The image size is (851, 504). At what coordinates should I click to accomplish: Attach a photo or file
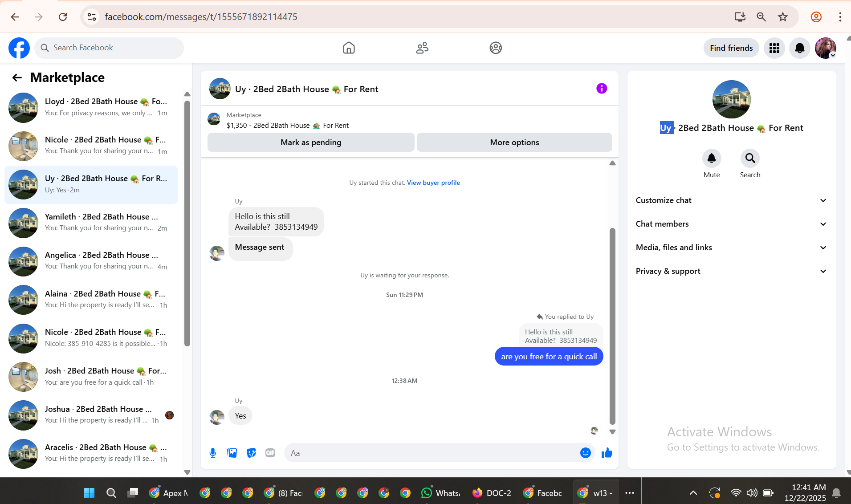232,453
